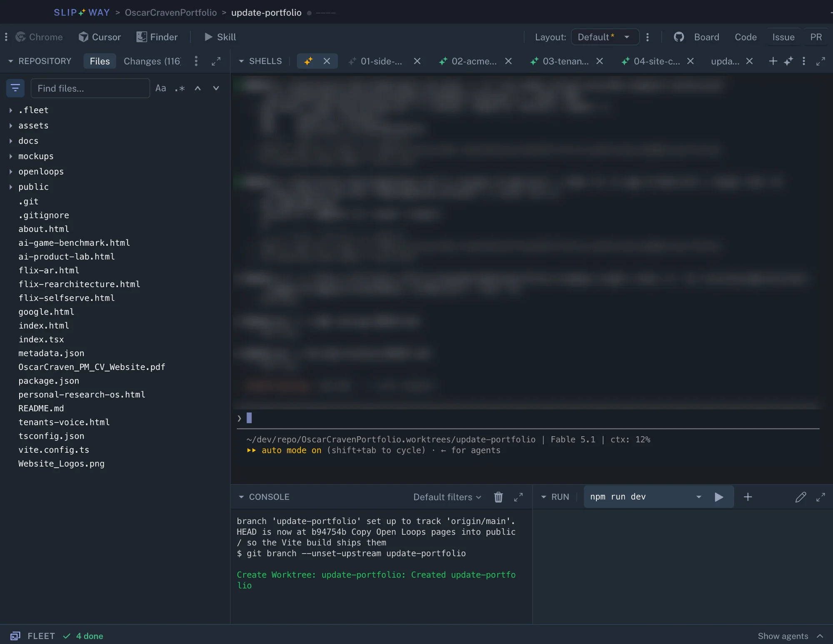
Task: Open Finder from the toolbar
Action: (x=157, y=37)
